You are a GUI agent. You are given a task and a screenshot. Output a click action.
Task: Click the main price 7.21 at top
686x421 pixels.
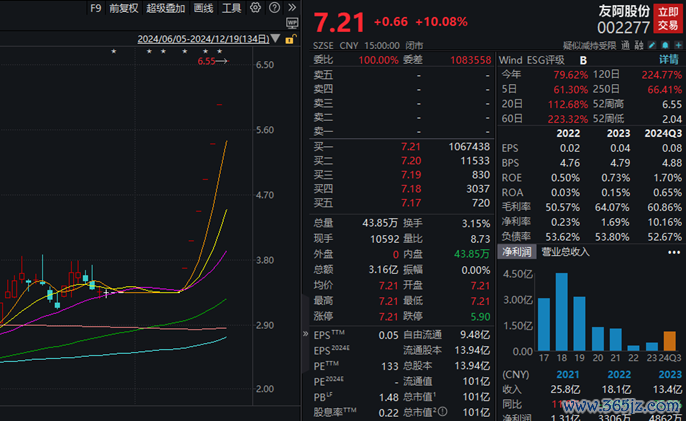tap(339, 22)
